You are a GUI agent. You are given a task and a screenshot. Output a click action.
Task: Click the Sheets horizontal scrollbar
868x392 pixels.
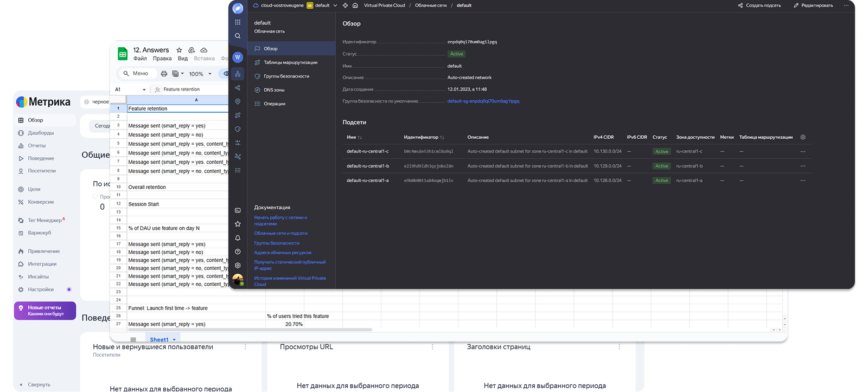pyautogui.click(x=250, y=330)
